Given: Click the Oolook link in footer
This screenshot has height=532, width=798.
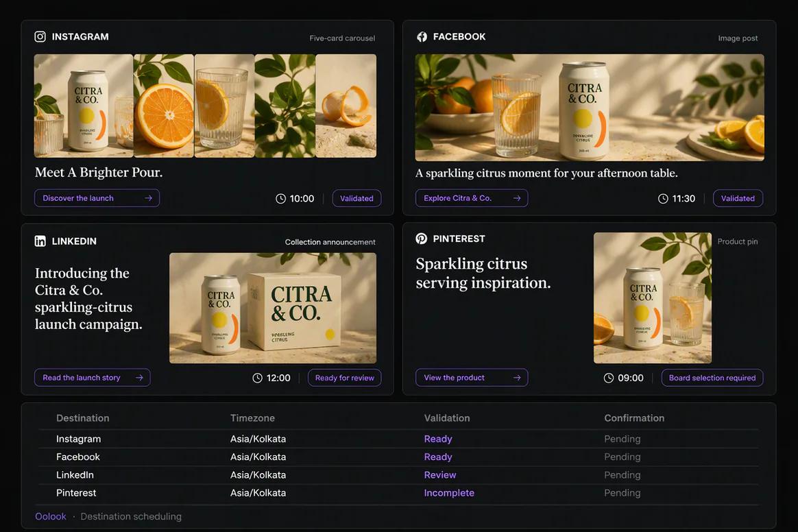Looking at the screenshot, I should (50, 516).
